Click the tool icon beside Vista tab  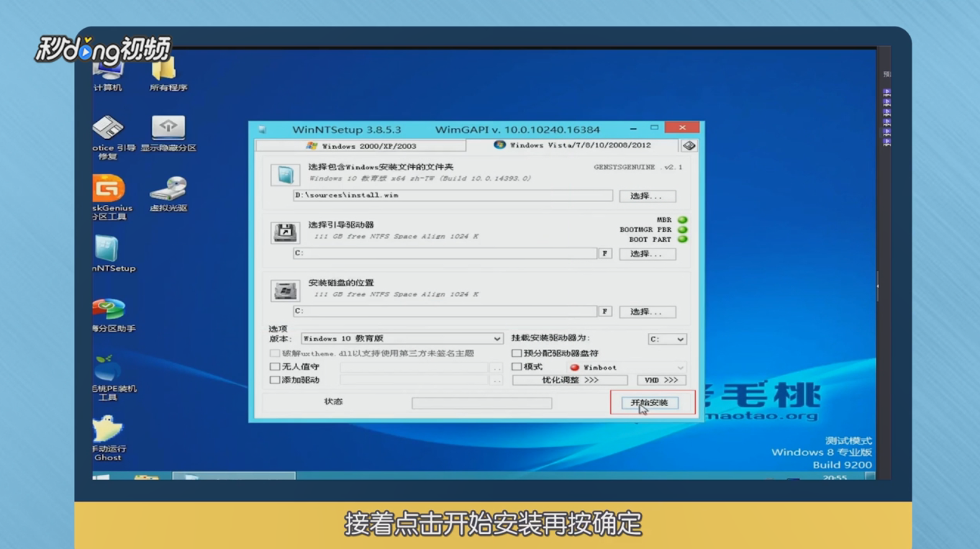(x=689, y=145)
